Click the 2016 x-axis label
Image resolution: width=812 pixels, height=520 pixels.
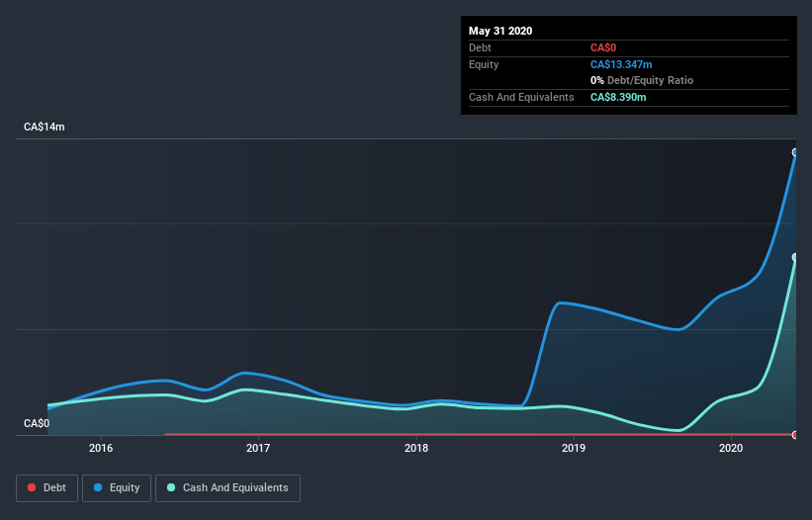101,448
